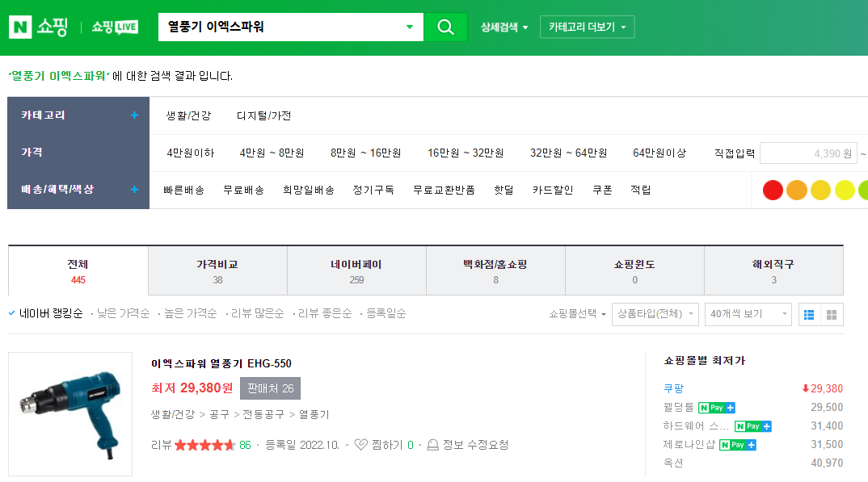The image size is (868, 482).
Task: Open the 쇼핑몰선택 dropdown
Action: 577,314
